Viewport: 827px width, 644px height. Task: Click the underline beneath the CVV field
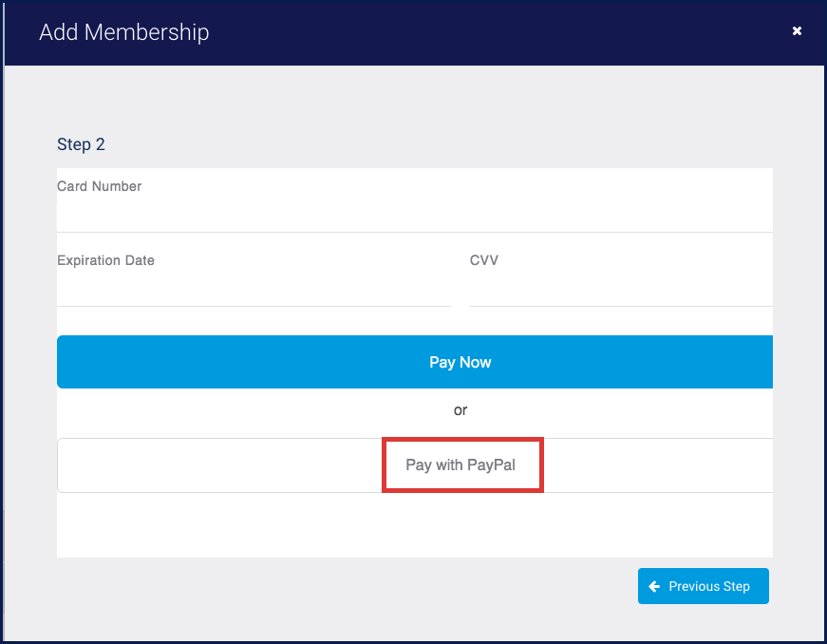pos(621,306)
